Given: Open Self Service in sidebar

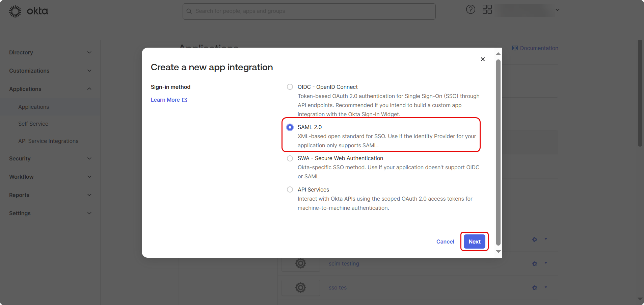Looking at the screenshot, I should [x=33, y=124].
